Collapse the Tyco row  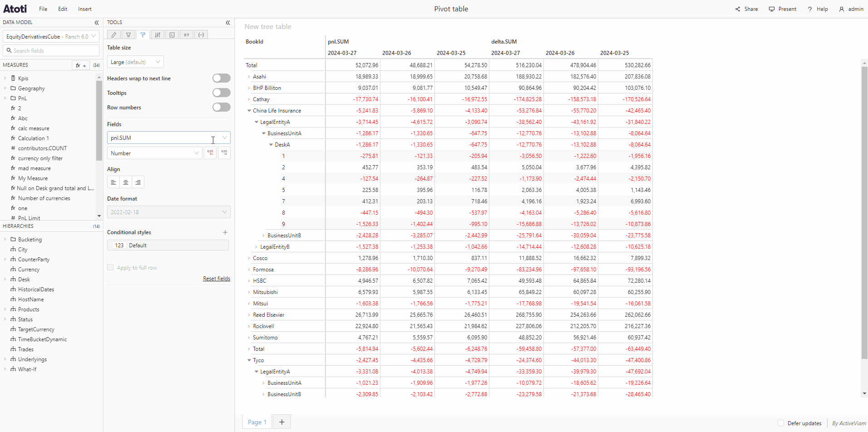(x=249, y=360)
